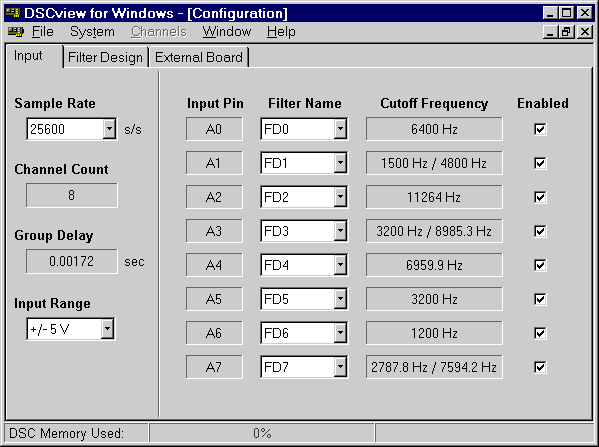Open the document icon beside File menu
The width and height of the screenshot is (599, 447).
point(16,31)
